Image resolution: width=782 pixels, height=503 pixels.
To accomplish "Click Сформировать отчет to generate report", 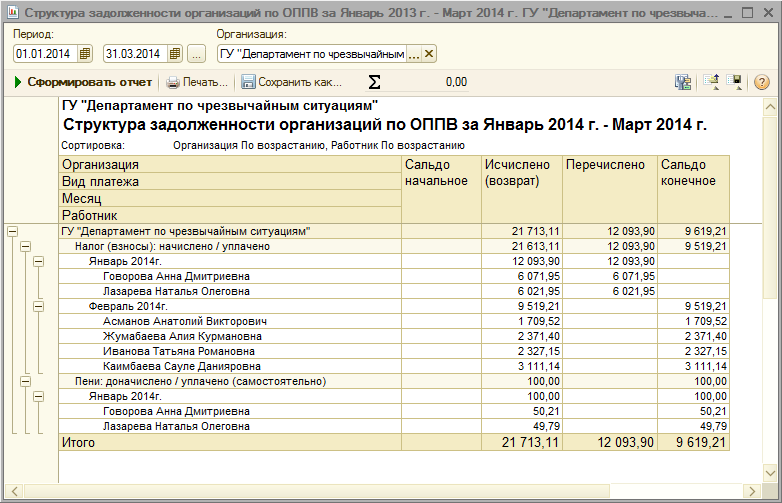I will [x=83, y=82].
